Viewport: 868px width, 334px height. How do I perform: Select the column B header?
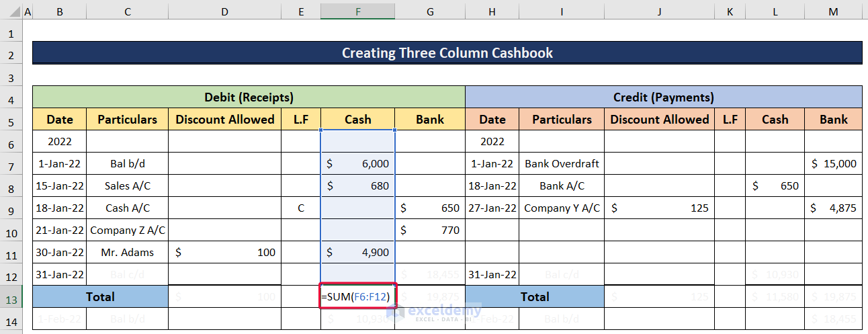click(59, 11)
